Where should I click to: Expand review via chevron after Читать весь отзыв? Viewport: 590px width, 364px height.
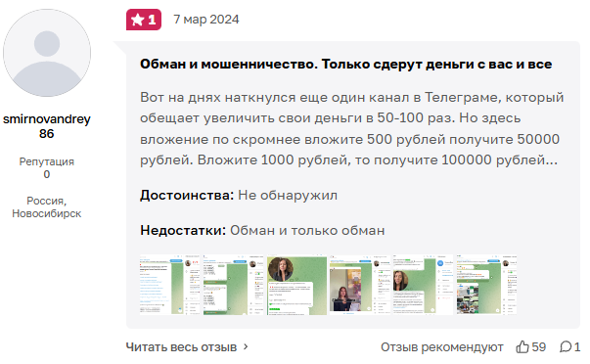click(x=246, y=346)
